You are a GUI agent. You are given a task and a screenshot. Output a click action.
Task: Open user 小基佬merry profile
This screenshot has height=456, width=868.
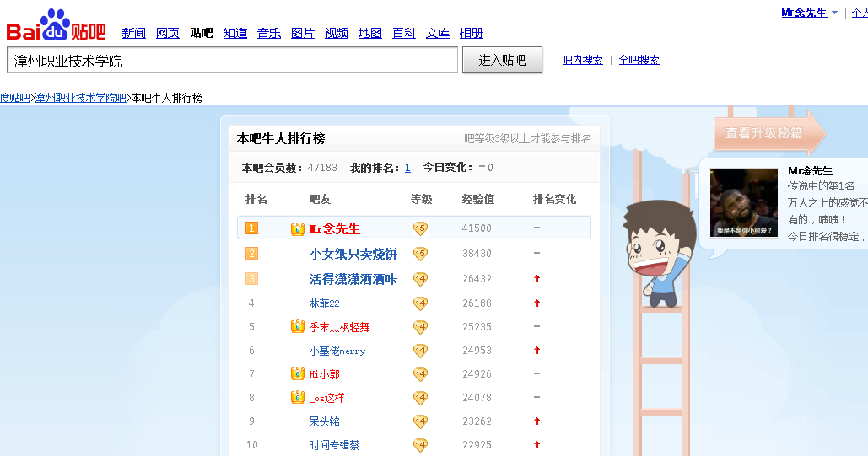[x=337, y=351]
